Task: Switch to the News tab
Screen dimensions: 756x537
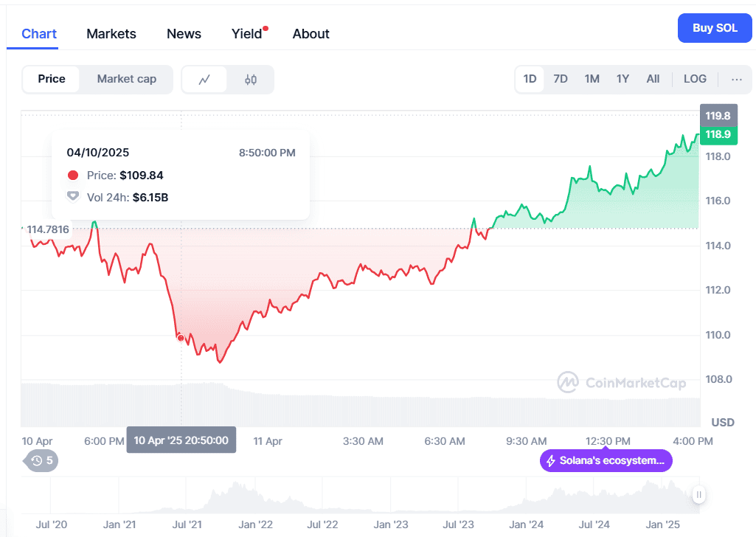Action: coord(184,33)
